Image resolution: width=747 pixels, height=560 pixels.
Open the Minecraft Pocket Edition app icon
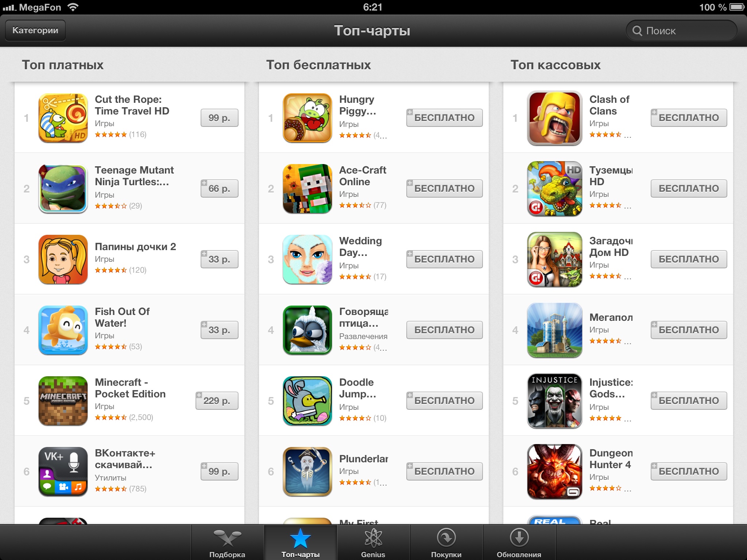[63, 401]
